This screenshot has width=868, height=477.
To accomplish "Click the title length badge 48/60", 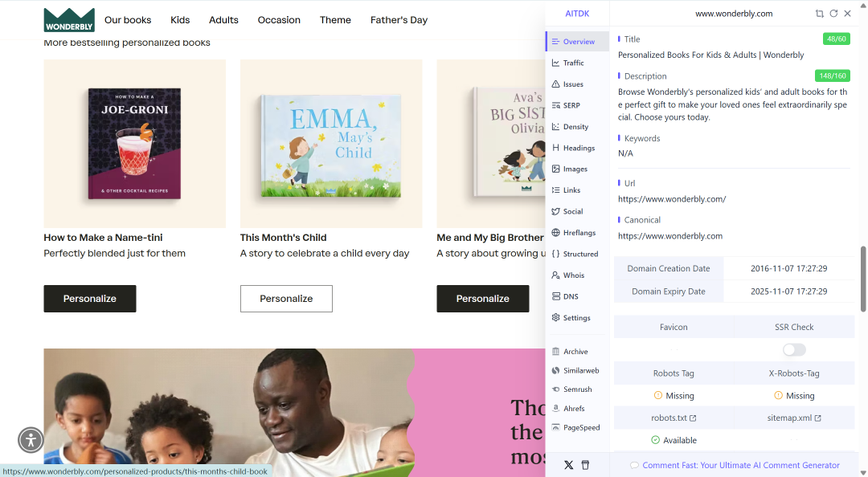I will pos(836,39).
